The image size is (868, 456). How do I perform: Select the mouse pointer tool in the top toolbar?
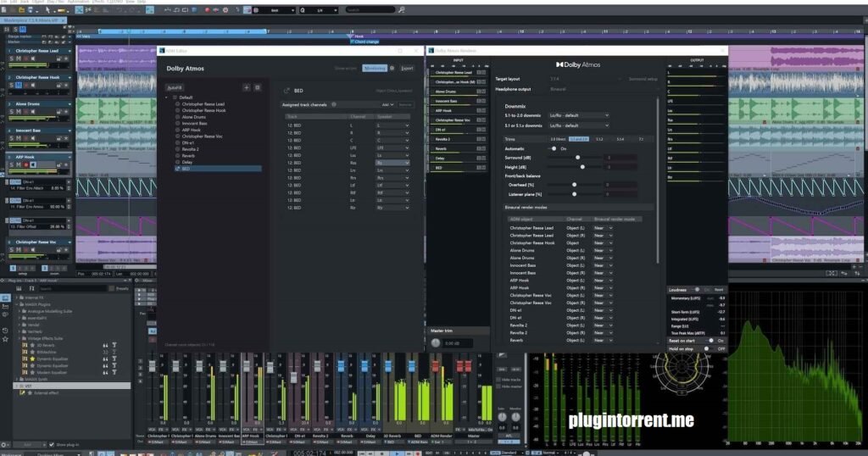47,10
